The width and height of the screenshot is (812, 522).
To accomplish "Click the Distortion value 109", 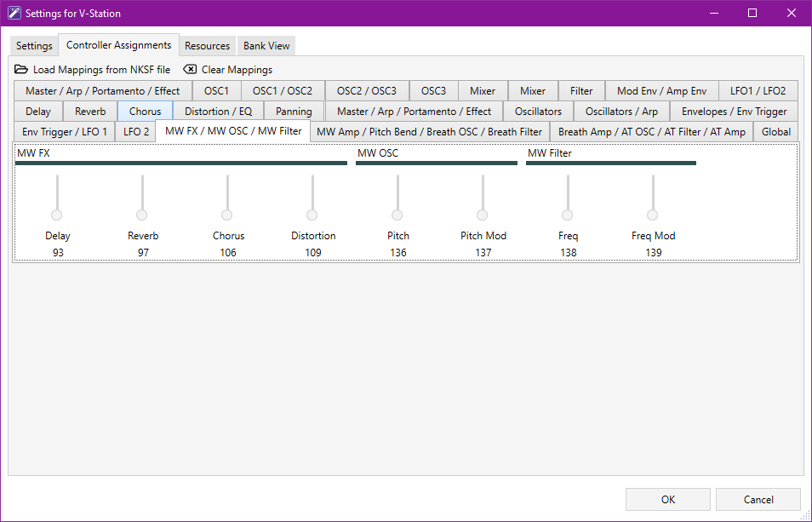I will pos(312,253).
